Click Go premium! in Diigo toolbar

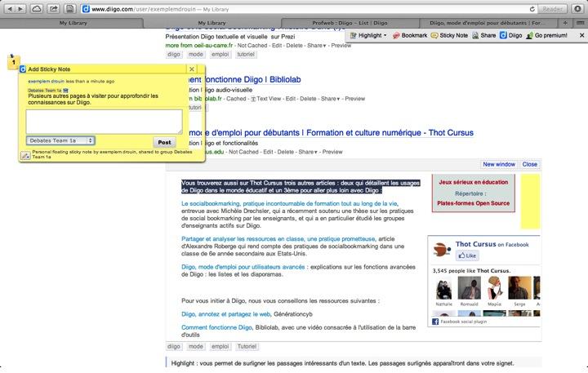pos(546,35)
